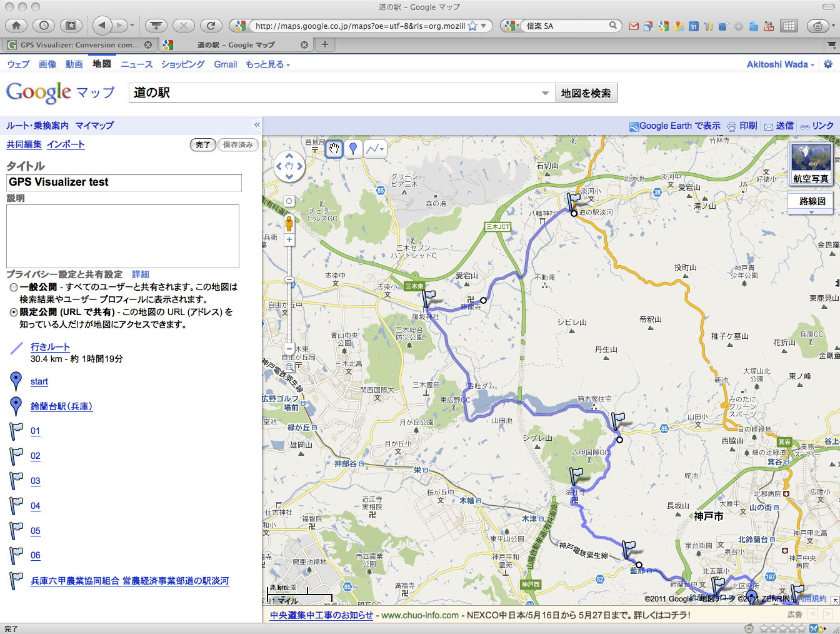Viewport: 840px width, 634px height.
Task: Click the 完了 button
Action: [203, 144]
